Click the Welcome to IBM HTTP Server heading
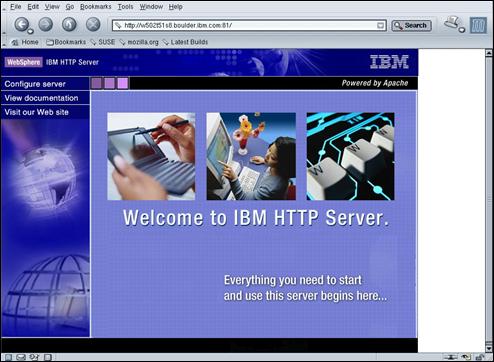Viewport: 494px width, 362px height. pos(256,218)
